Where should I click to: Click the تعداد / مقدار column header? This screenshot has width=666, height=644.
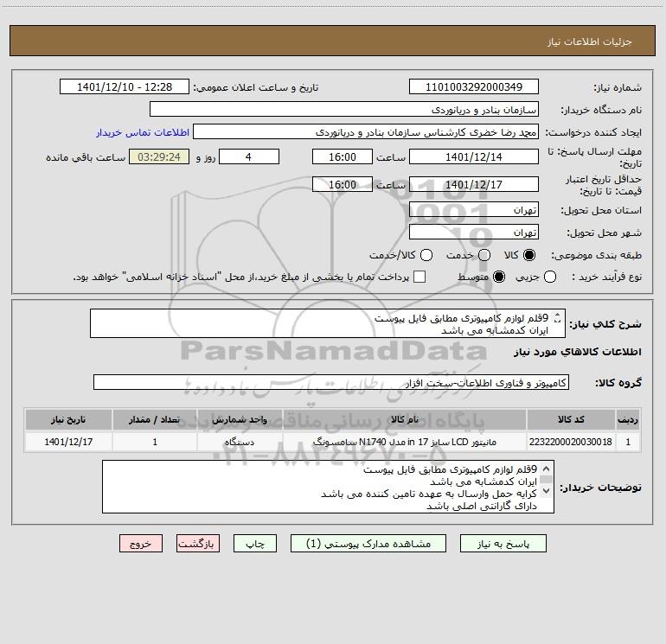(x=155, y=419)
